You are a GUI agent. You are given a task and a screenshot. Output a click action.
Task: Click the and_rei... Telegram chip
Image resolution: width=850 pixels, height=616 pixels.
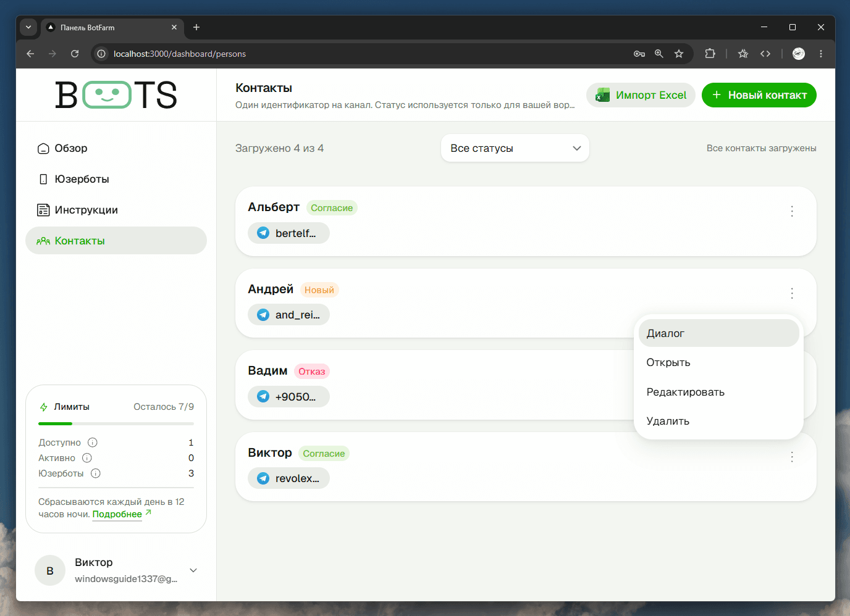(288, 315)
